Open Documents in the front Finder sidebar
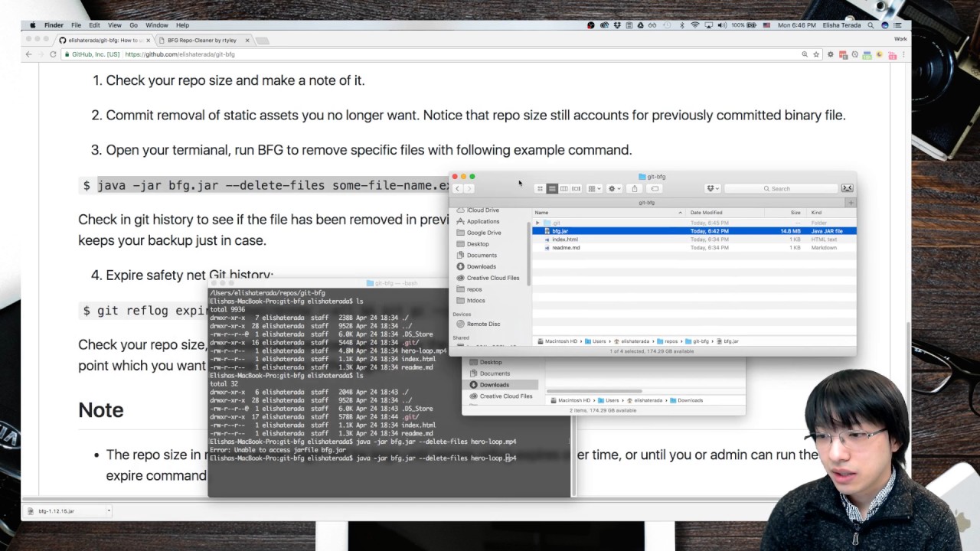 482,256
